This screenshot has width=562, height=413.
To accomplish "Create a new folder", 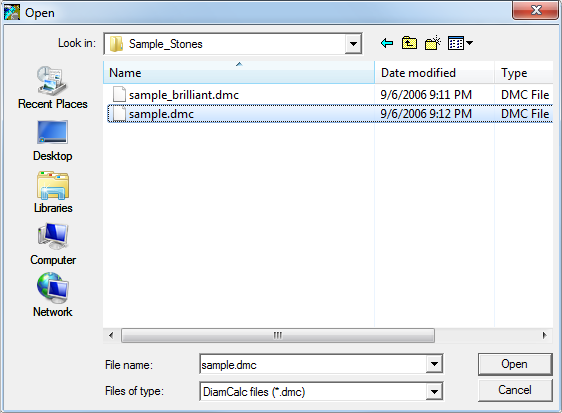I will pyautogui.click(x=433, y=43).
